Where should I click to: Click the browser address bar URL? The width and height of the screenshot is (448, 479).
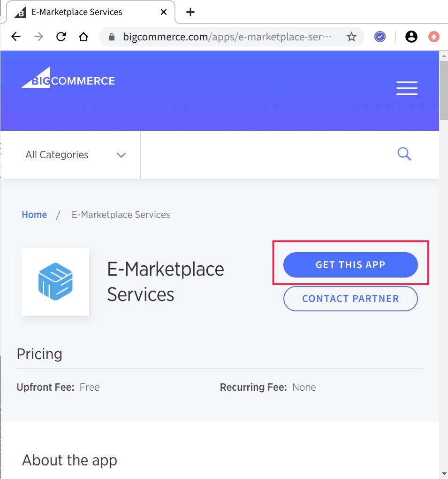pos(227,37)
